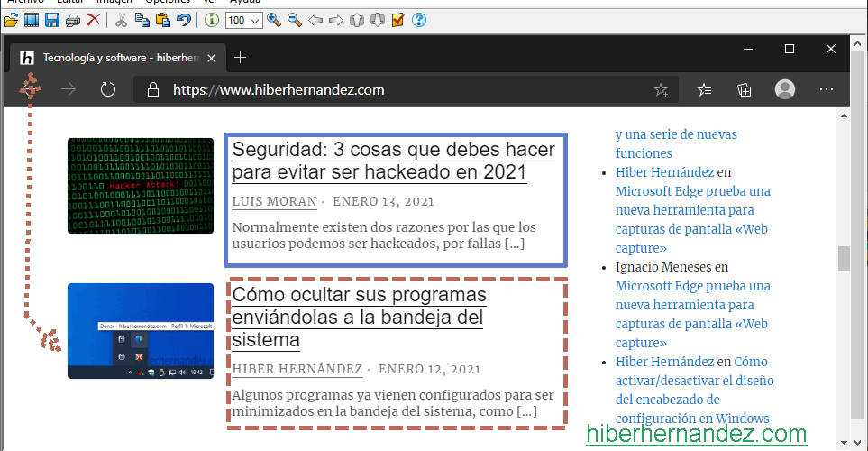The height and width of the screenshot is (451, 868).
Task: Open settings with the yellow checkmark icon
Action: (x=398, y=21)
